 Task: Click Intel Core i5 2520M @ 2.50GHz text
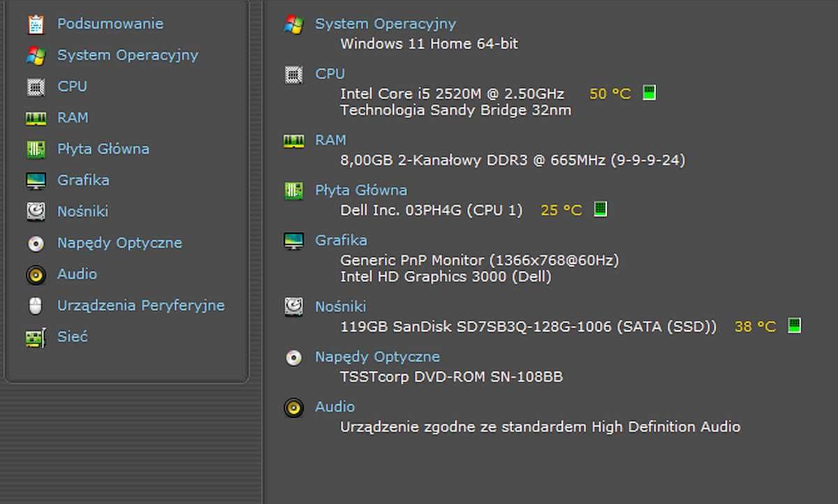452,94
